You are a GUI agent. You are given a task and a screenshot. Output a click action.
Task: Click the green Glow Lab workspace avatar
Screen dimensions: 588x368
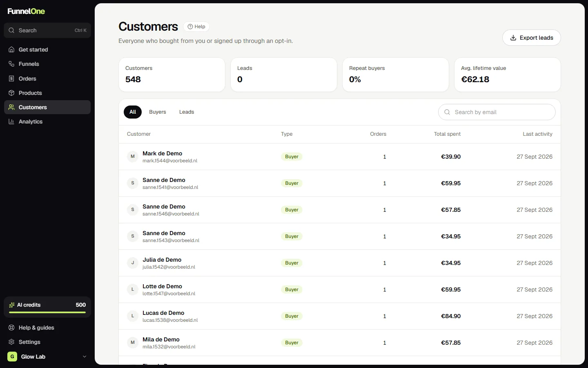tap(12, 357)
